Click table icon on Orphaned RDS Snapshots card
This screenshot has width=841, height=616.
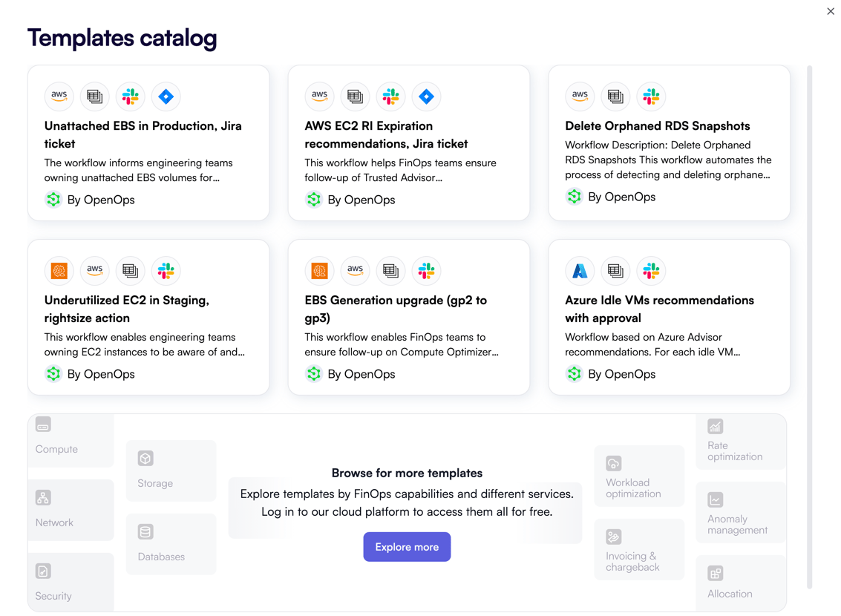coord(615,96)
